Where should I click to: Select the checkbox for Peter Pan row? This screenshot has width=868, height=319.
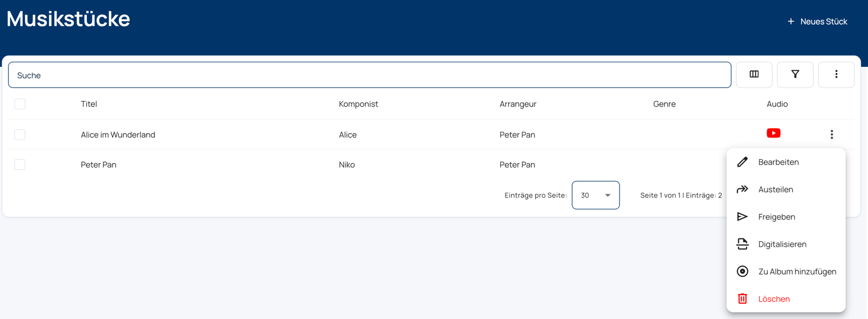tap(20, 165)
